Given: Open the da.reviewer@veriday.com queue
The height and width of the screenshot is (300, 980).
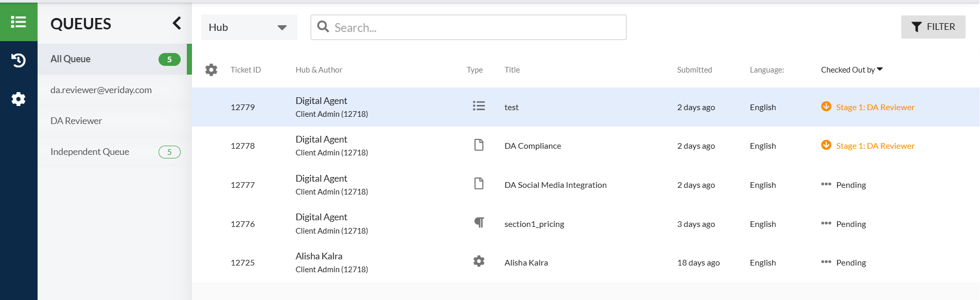Looking at the screenshot, I should coord(101,90).
